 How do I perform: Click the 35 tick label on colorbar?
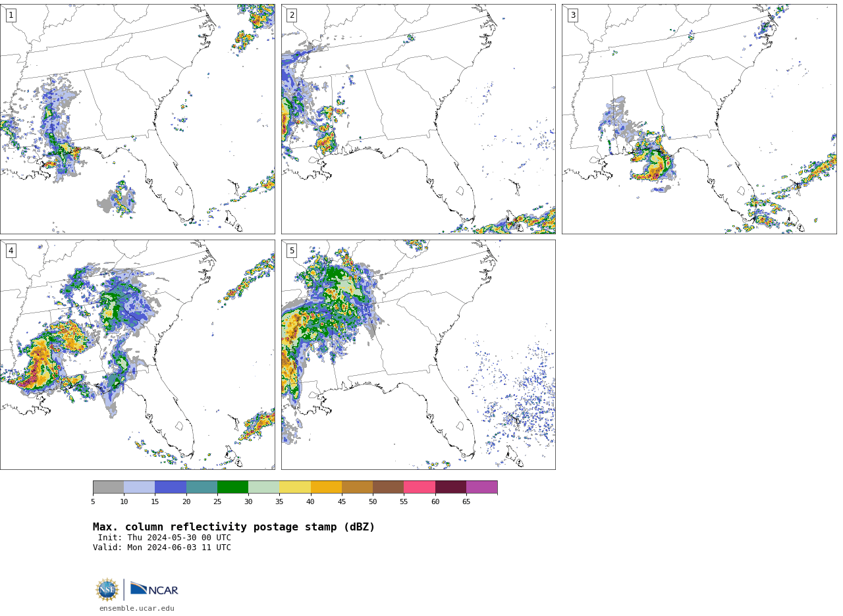click(279, 502)
